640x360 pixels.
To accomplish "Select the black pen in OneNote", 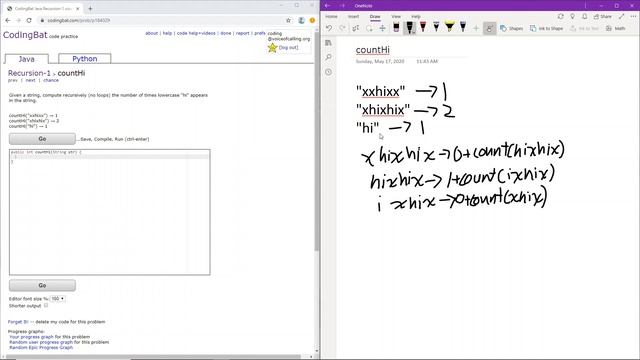I will 409,27.
